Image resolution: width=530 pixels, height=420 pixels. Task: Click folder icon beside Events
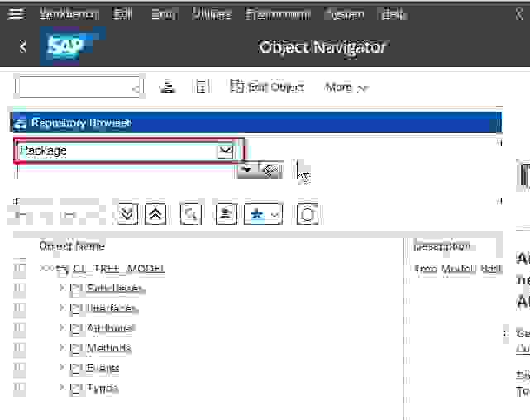(x=76, y=369)
